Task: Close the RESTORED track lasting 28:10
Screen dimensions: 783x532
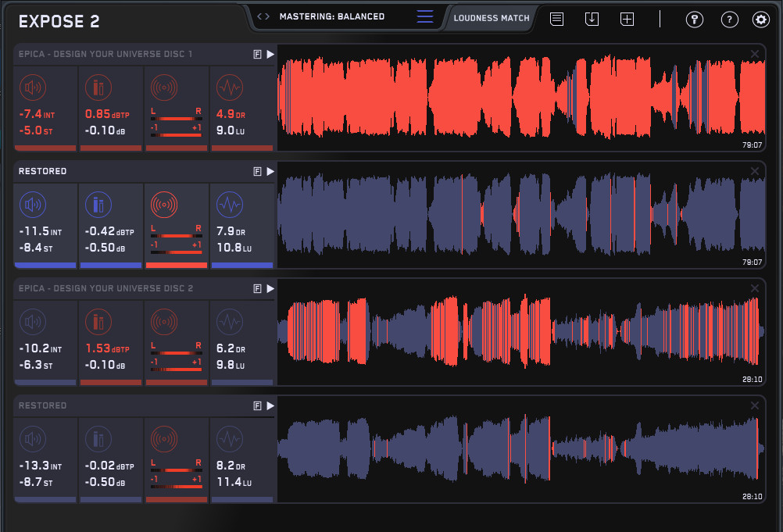Action: coord(755,405)
